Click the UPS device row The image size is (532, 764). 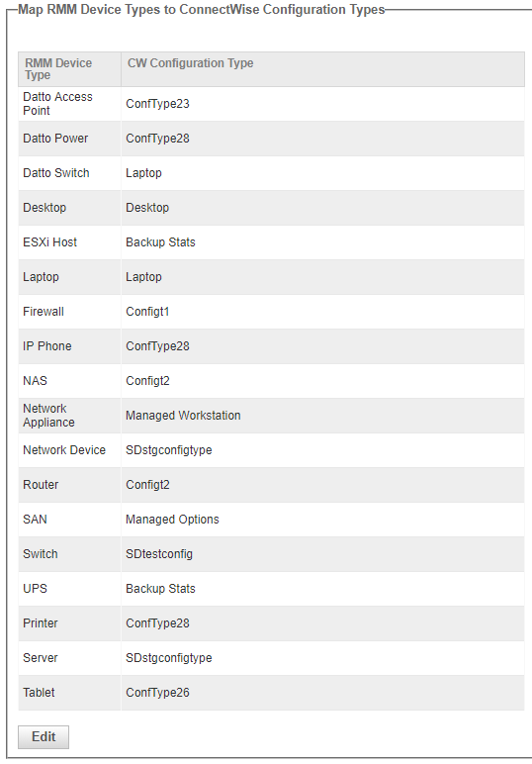pos(271,588)
